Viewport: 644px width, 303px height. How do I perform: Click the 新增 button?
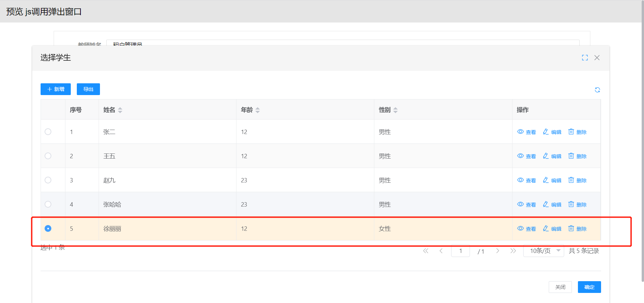56,89
